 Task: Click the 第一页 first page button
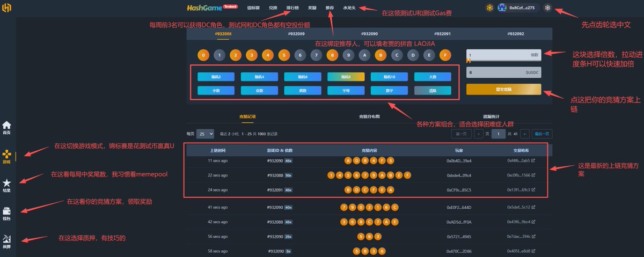[461, 134]
